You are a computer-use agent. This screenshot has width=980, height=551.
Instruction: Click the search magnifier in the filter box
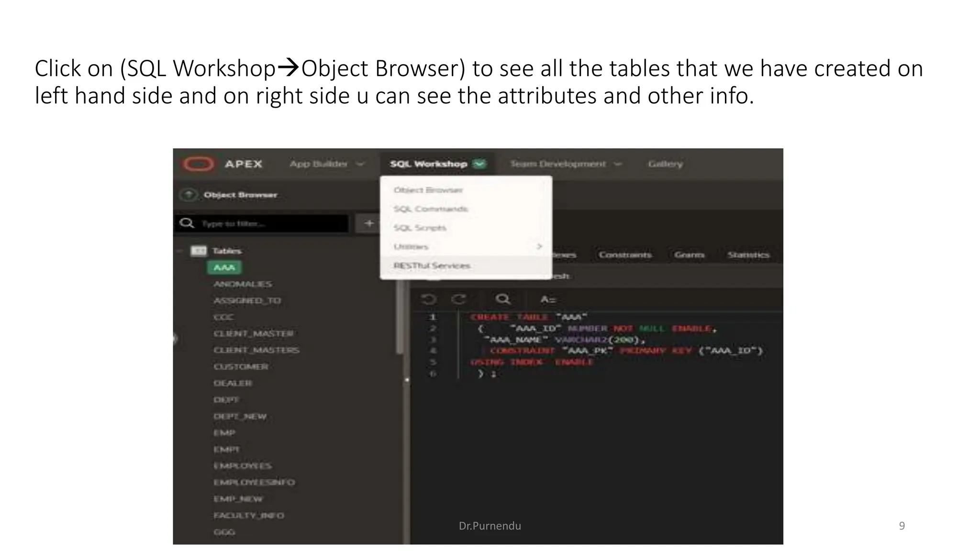pyautogui.click(x=187, y=223)
